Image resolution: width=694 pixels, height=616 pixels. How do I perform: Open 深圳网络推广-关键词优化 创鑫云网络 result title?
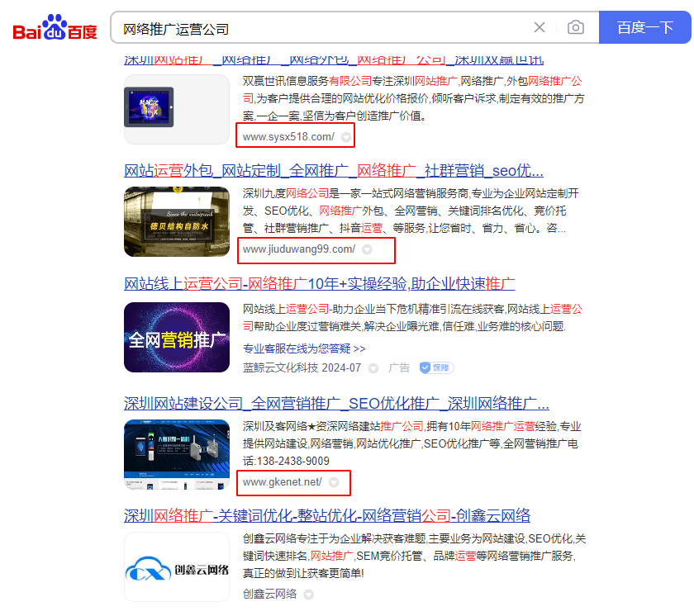click(x=327, y=515)
